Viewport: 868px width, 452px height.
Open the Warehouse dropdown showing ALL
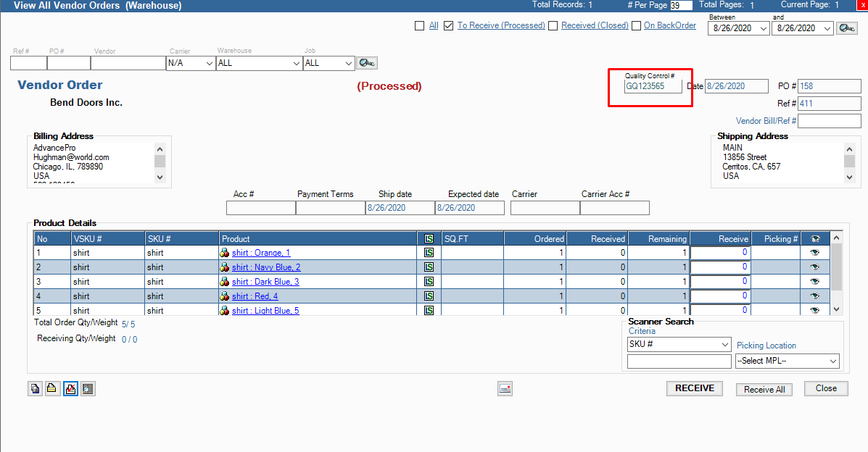pyautogui.click(x=259, y=63)
